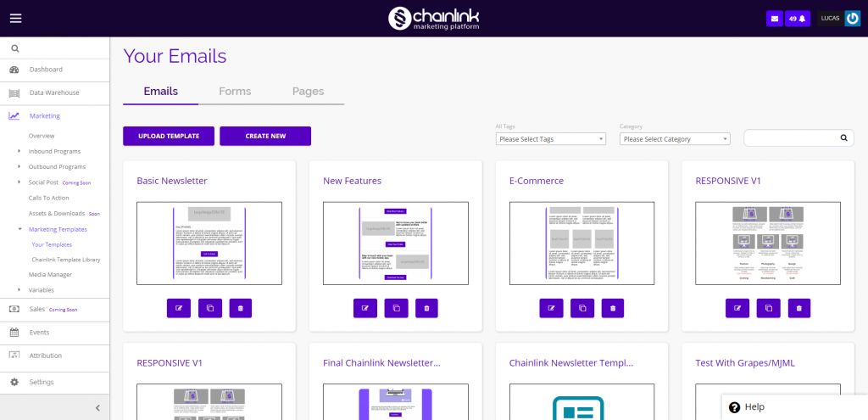The height and width of the screenshot is (420, 868).
Task: Click the UPLOAD TEMPLATE button
Action: coord(169,137)
